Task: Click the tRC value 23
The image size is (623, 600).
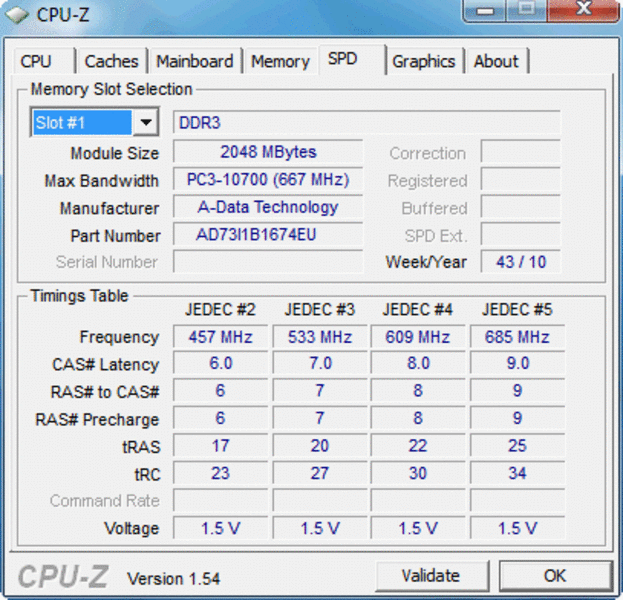Action: (x=221, y=473)
